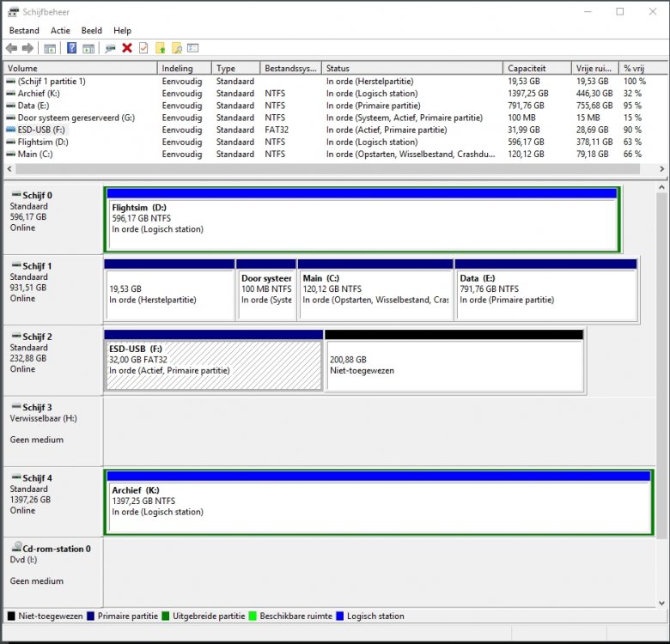Screen dimensions: 670x644
Task: Click the Properties checkmark toolbar icon
Action: (143, 48)
